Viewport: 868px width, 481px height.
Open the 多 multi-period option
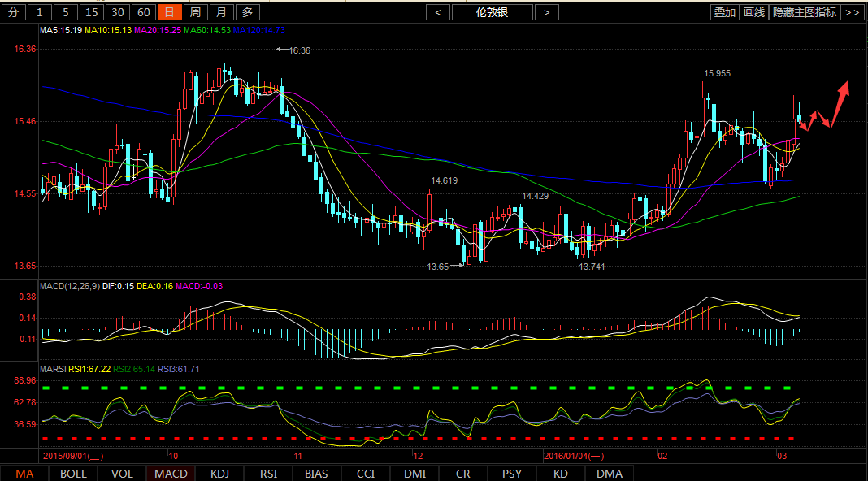click(247, 12)
